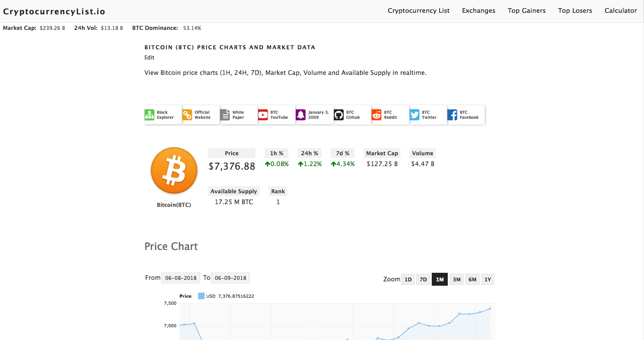Set chart zoom to 1D
This screenshot has height=340, width=644.
click(408, 279)
